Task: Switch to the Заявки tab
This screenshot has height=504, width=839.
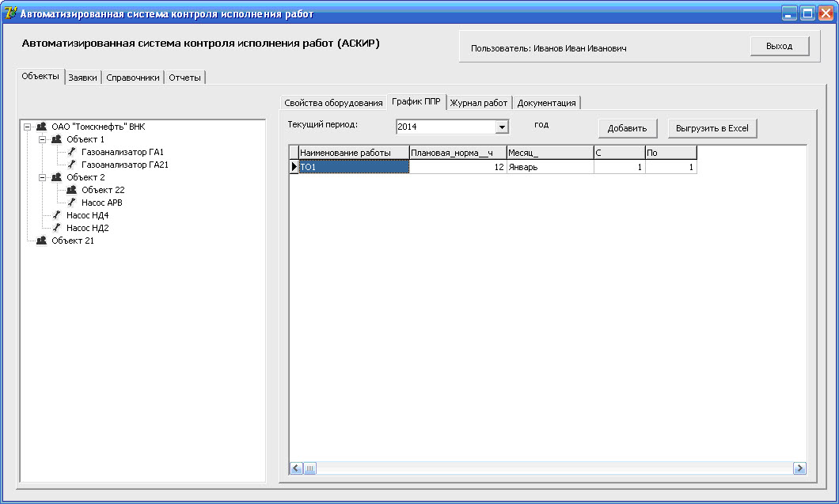Action: tap(82, 78)
